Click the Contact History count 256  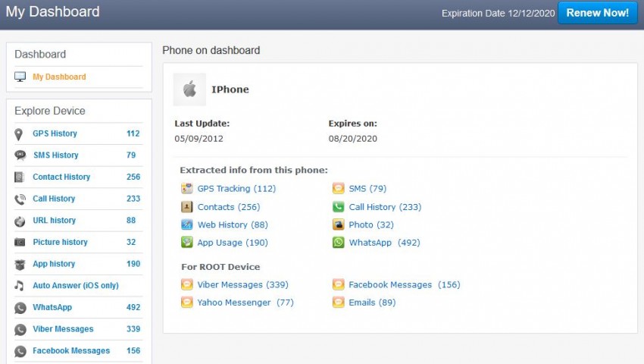(133, 177)
